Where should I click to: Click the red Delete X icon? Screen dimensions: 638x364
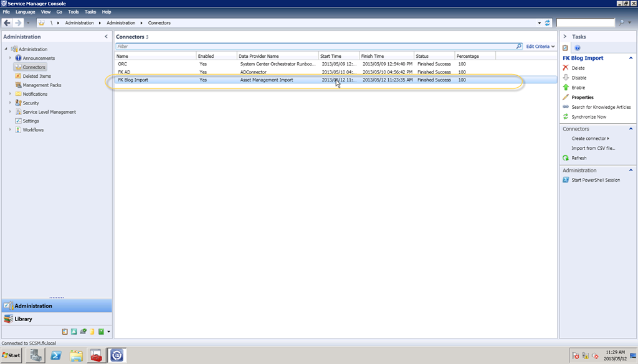[x=566, y=68]
